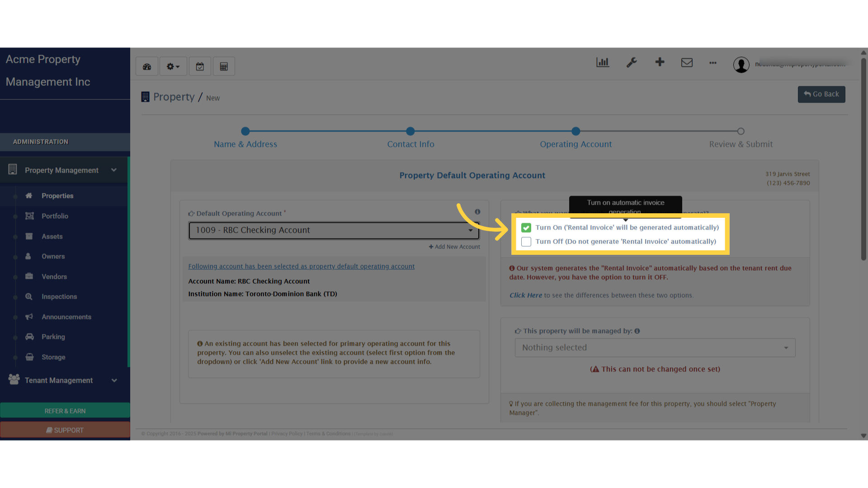Check Turn Off to disable automatic invoices
The height and width of the screenshot is (488, 868).
coord(526,242)
